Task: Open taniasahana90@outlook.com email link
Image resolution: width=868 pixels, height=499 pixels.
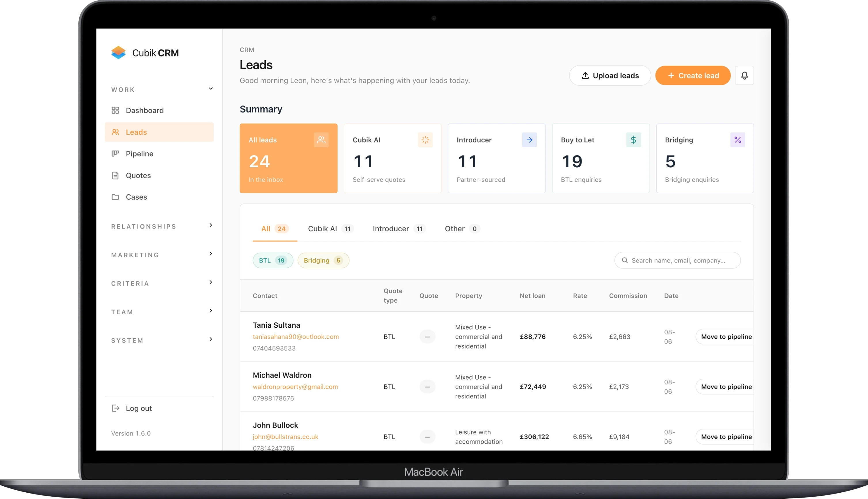Action: pyautogui.click(x=296, y=337)
